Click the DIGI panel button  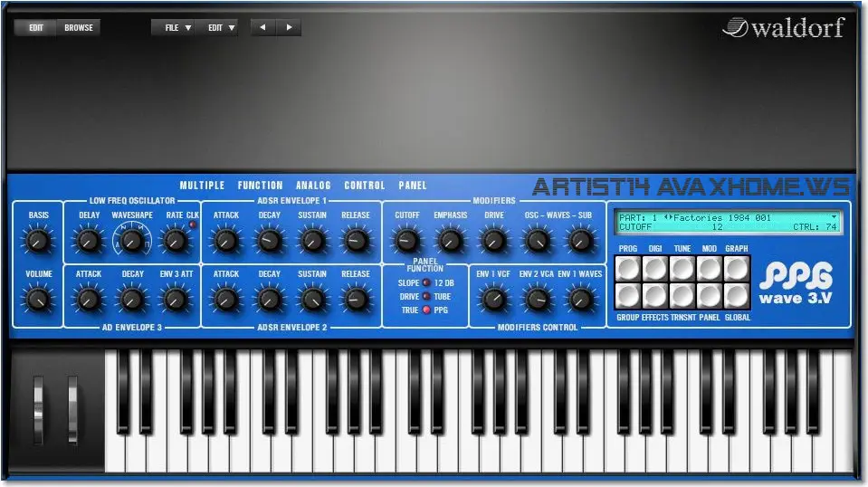coord(655,269)
